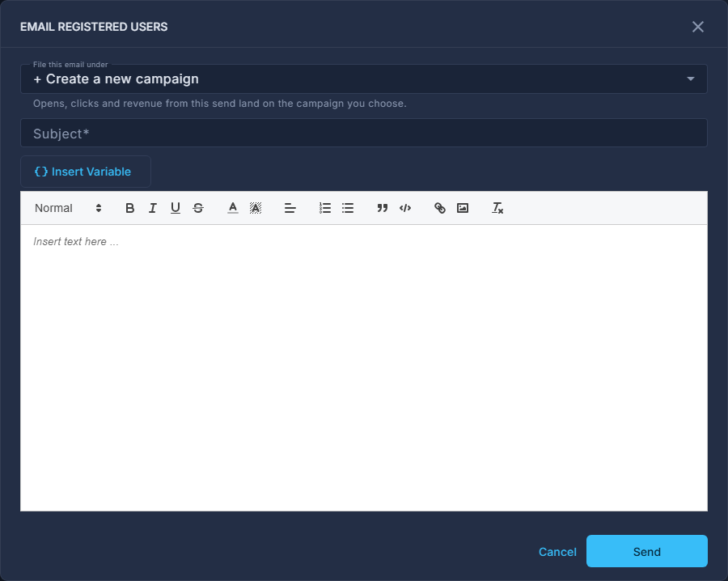
Task: Open the Normal heading style dropdown
Action: pos(68,208)
